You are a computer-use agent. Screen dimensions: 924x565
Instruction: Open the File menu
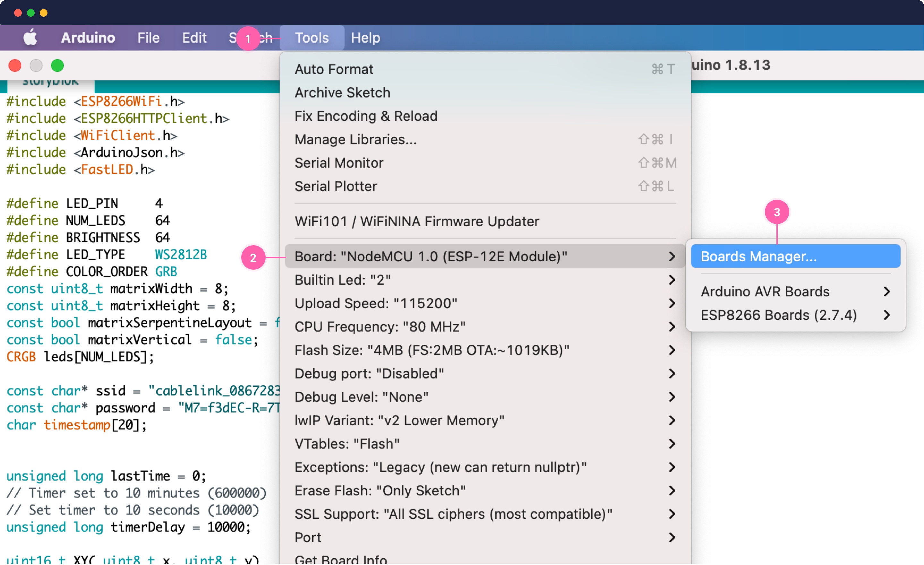(x=148, y=38)
